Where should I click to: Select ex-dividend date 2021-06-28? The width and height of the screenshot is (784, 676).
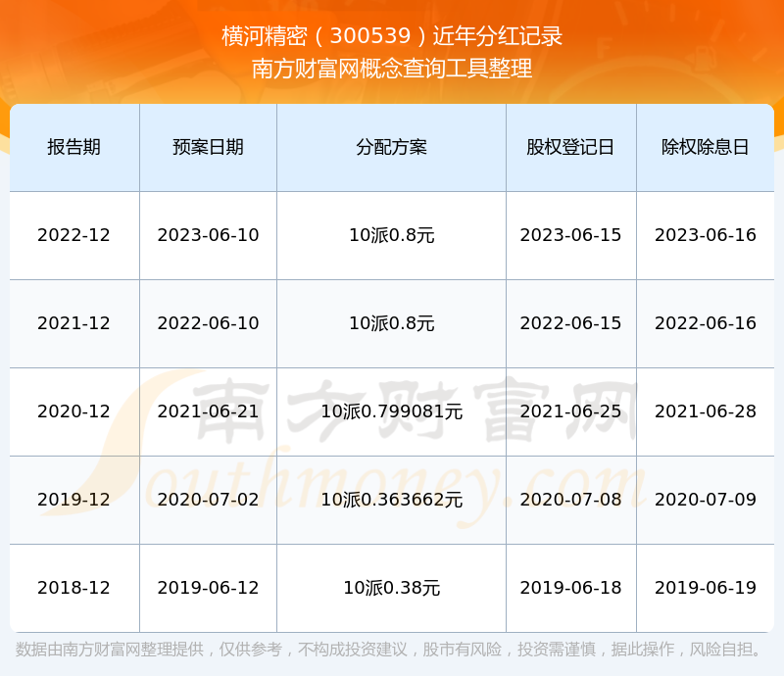(x=705, y=411)
